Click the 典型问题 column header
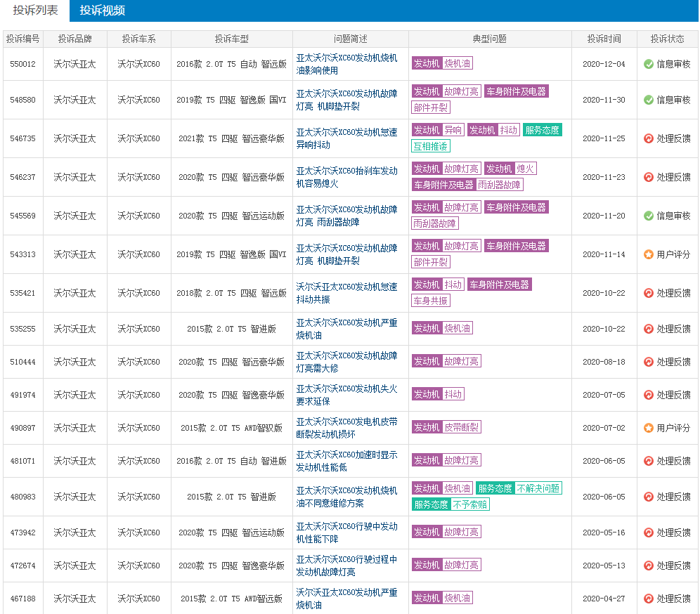The width and height of the screenshot is (700, 614). [490, 39]
